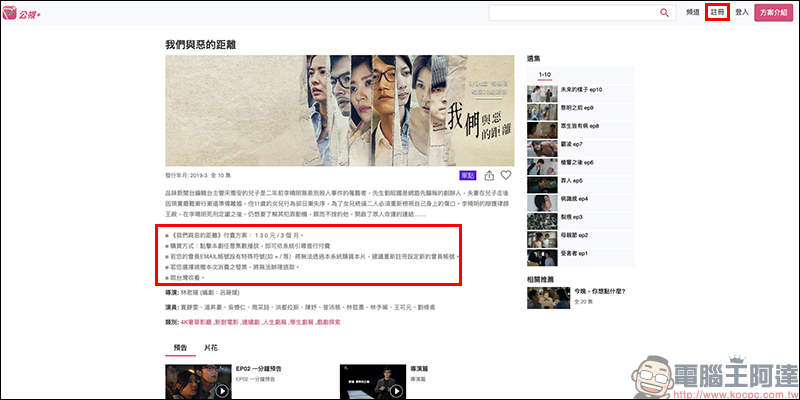Open the 頻道 menu item

pos(693,13)
